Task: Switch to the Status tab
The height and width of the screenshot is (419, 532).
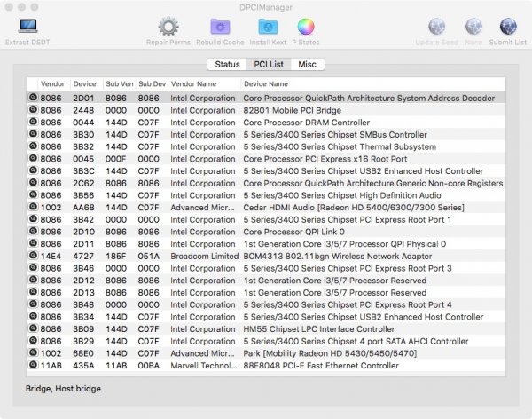Action: 227,64
